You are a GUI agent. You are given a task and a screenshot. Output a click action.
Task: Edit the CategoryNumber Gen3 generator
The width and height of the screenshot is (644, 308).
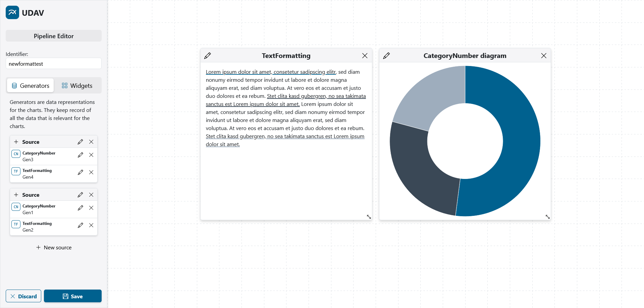80,155
